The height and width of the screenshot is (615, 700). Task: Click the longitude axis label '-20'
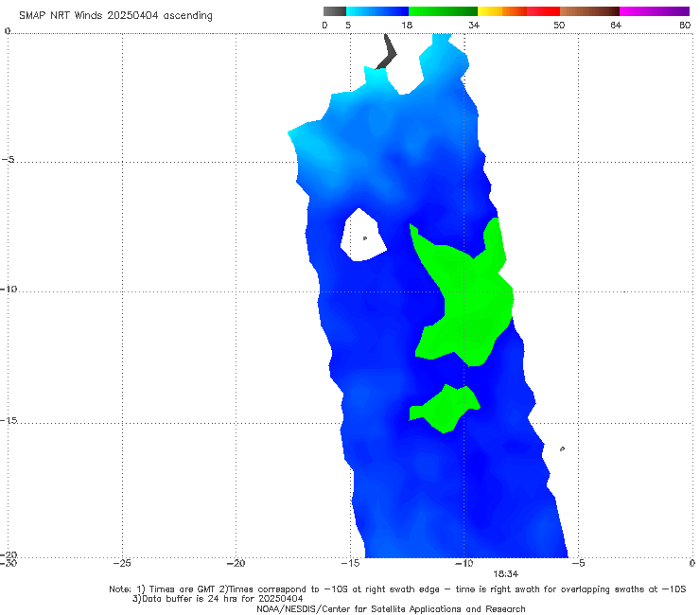tap(236, 563)
